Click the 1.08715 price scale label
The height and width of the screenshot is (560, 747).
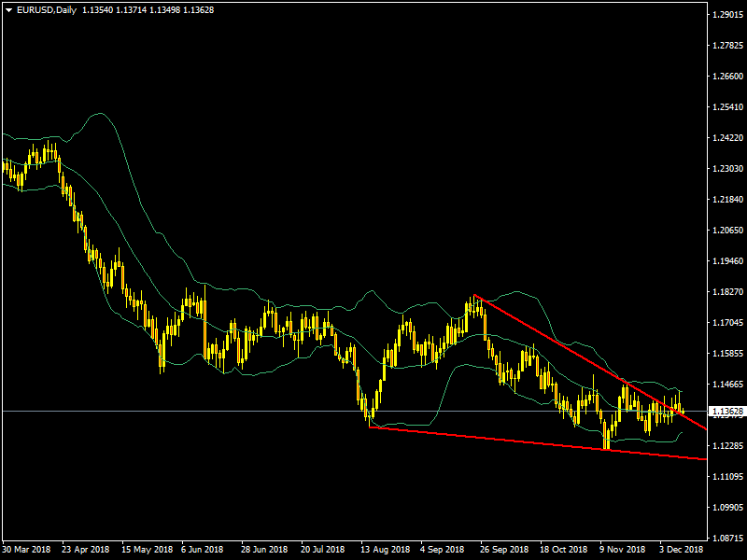click(726, 539)
